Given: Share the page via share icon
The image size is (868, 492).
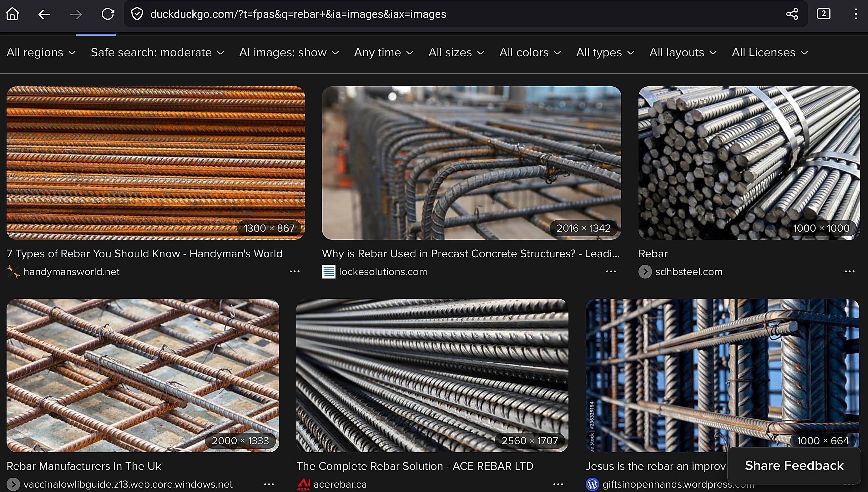Looking at the screenshot, I should [792, 14].
